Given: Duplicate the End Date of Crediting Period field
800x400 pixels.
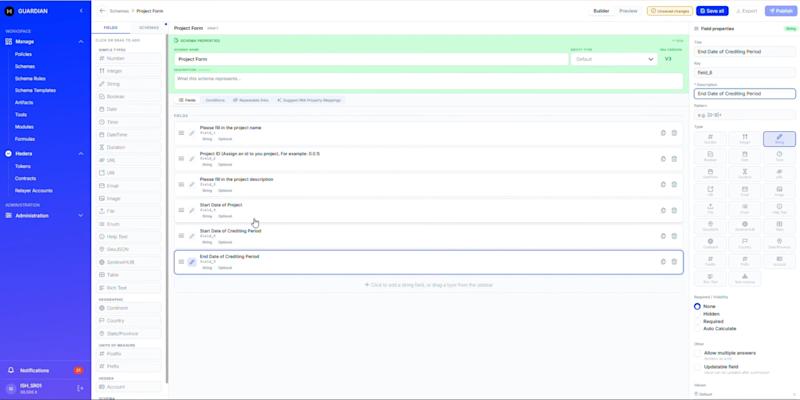Looking at the screenshot, I should (663, 262).
